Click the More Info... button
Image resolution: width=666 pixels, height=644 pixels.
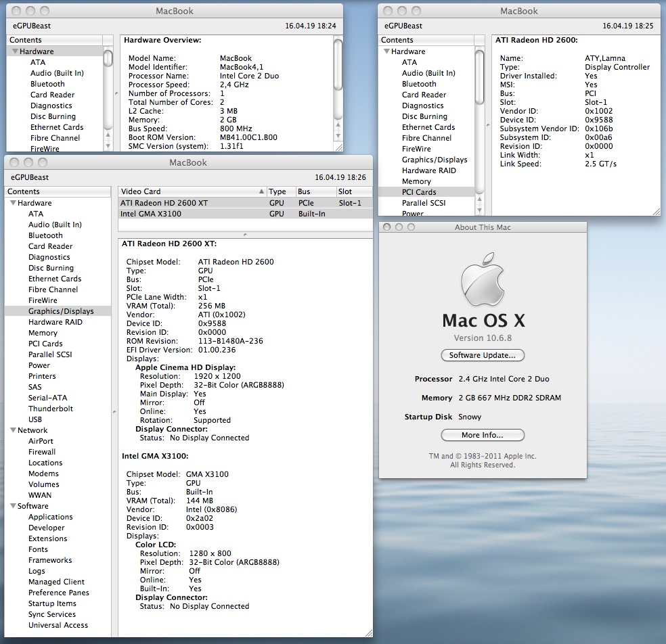(482, 435)
